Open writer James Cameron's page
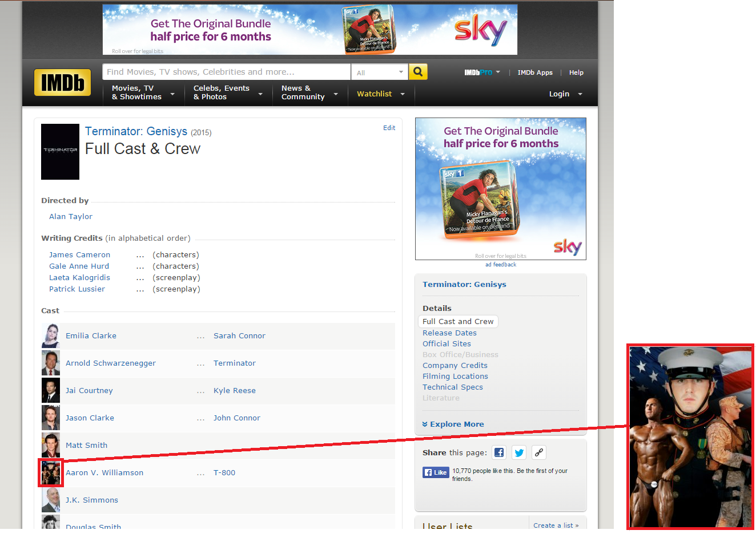Viewport: 756px width, 534px height. (79, 254)
